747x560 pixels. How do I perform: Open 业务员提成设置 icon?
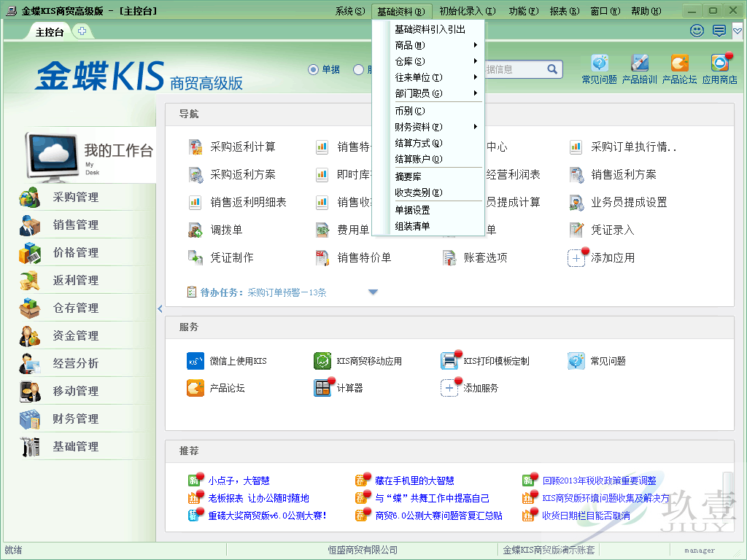point(576,203)
